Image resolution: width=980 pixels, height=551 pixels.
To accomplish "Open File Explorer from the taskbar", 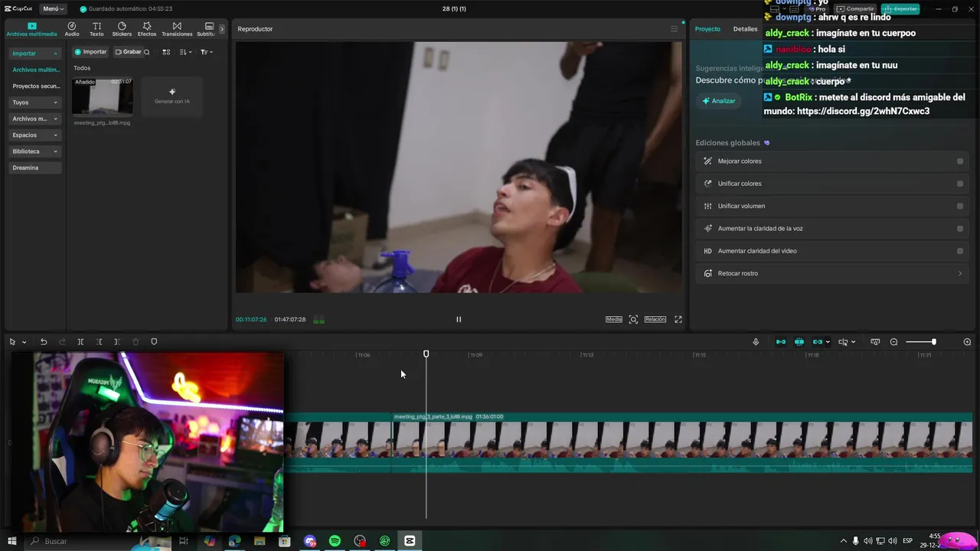I will (260, 541).
